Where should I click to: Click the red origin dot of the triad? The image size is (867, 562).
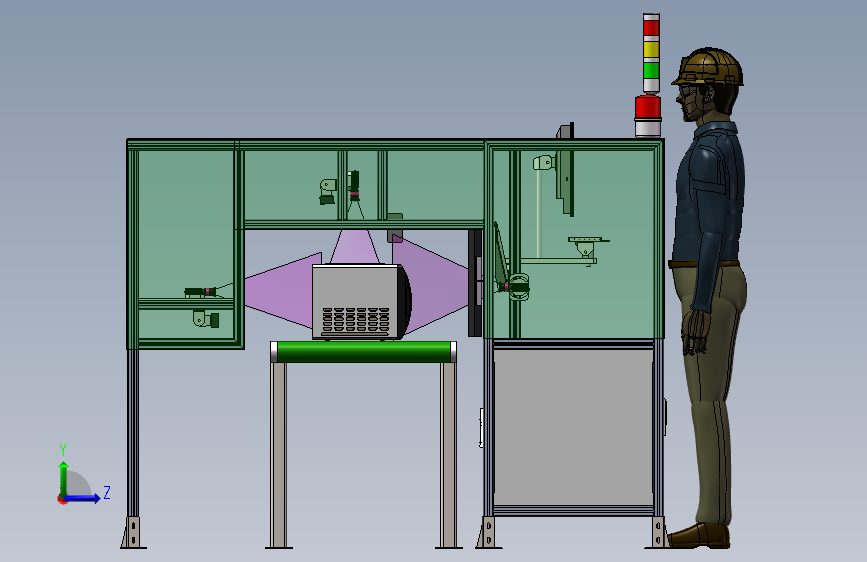[x=61, y=499]
